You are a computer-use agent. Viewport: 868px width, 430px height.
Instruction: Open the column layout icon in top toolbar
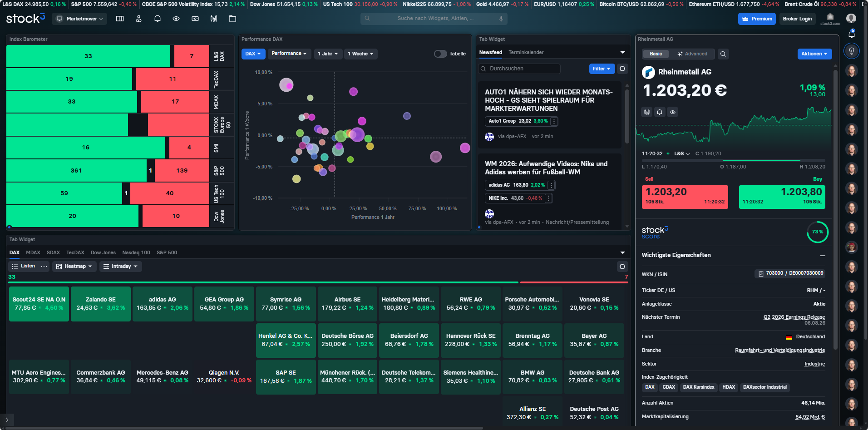tap(120, 19)
